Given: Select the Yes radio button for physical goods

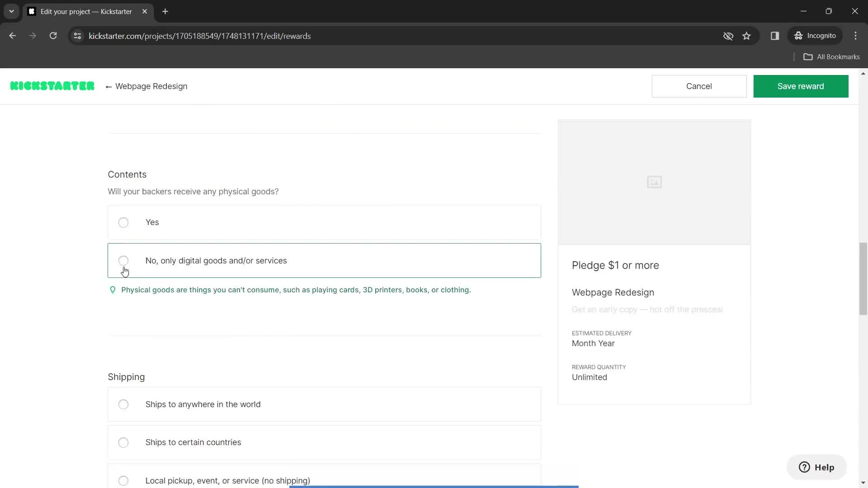Looking at the screenshot, I should tap(123, 222).
